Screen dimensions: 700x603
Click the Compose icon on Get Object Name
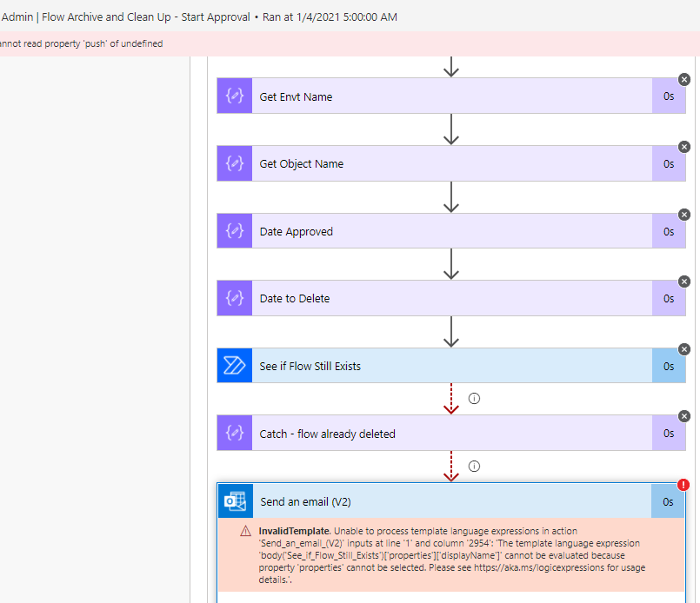(x=233, y=163)
